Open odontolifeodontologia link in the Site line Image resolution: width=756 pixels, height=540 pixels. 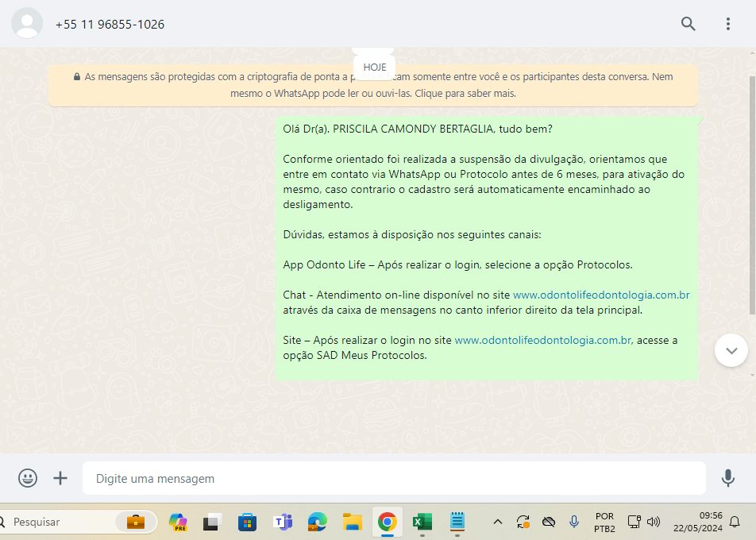coord(543,341)
